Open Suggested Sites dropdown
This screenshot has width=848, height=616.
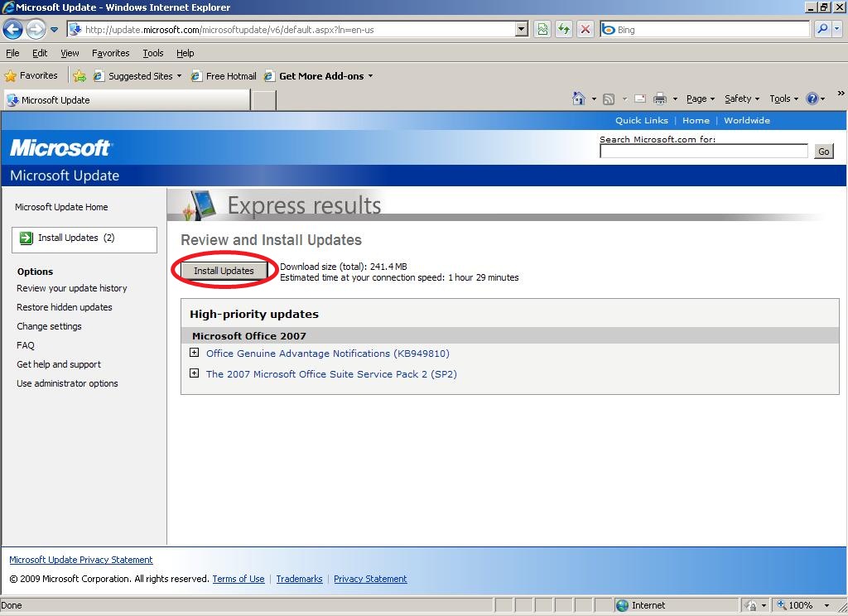pos(137,76)
